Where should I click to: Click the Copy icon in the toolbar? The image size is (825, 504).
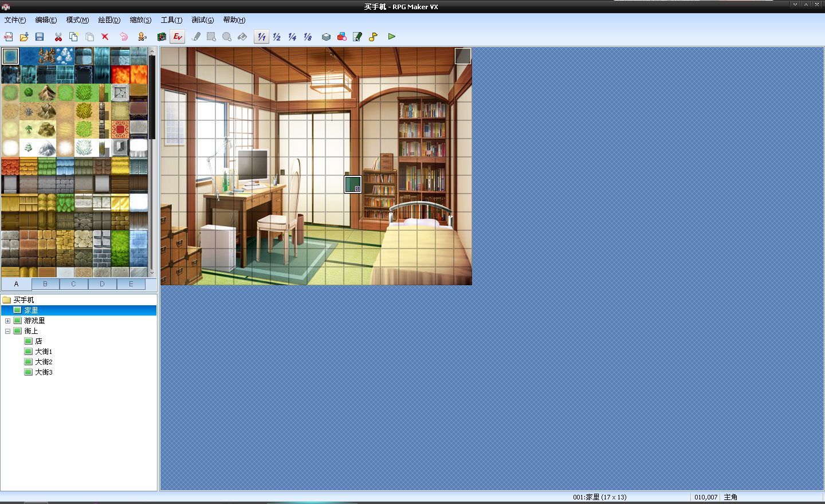[74, 37]
